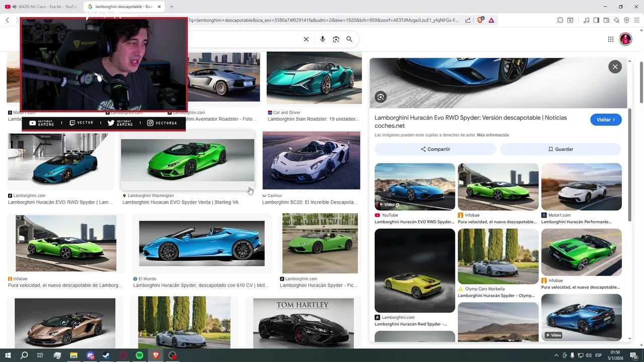
Task: Click the Visitar button
Action: 606,120
